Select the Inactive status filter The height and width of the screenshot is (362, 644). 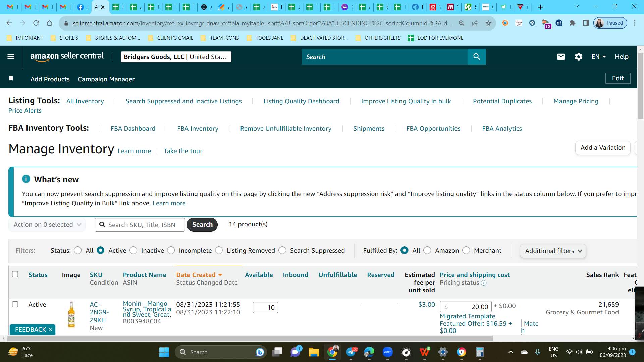tap(133, 250)
